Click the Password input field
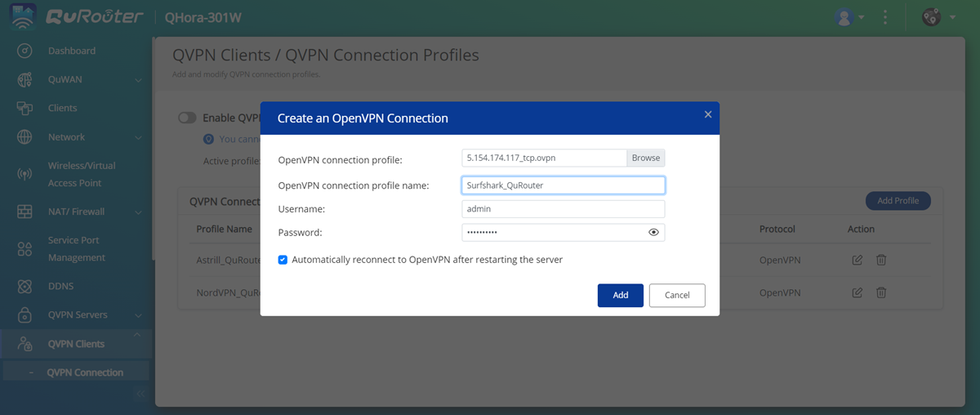 [x=563, y=233]
